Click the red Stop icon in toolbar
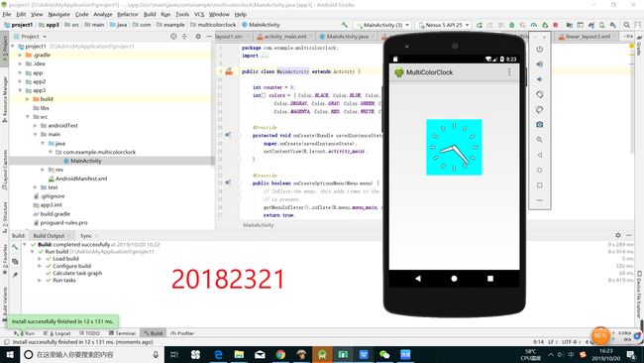The width and height of the screenshot is (644, 363). point(555,25)
